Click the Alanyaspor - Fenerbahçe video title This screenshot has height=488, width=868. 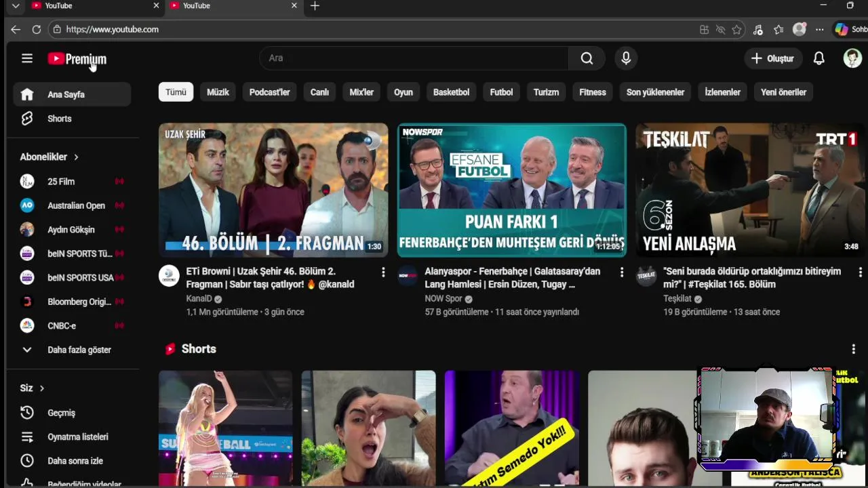[x=513, y=278]
